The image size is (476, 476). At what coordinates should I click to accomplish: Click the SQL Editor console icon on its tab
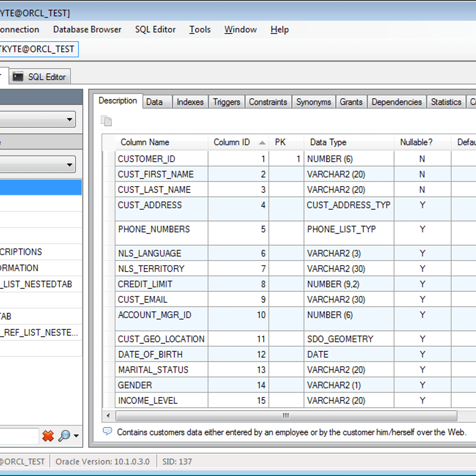click(x=17, y=76)
